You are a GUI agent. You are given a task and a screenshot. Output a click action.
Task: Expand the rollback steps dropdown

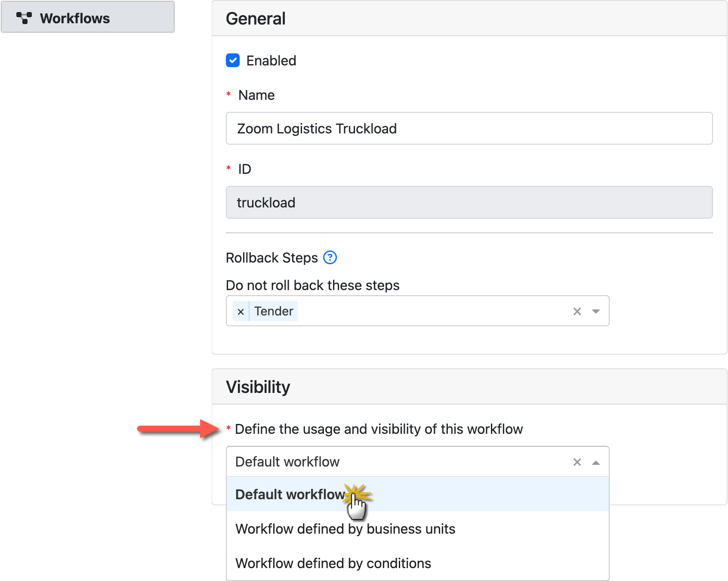coord(596,311)
